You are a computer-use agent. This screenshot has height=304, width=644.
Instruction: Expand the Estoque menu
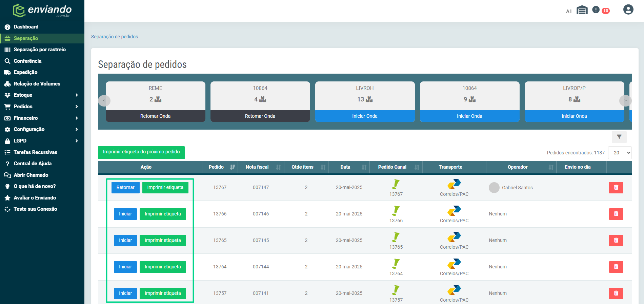(42, 95)
